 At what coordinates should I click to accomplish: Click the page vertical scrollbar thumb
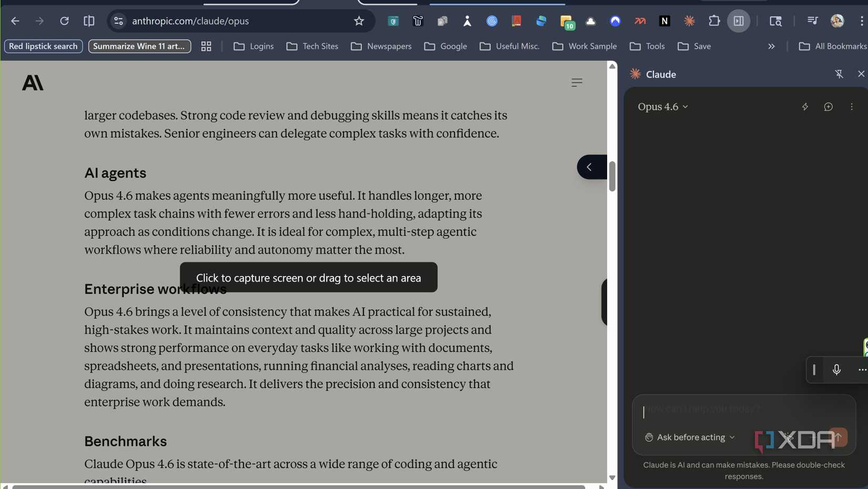pyautogui.click(x=612, y=176)
